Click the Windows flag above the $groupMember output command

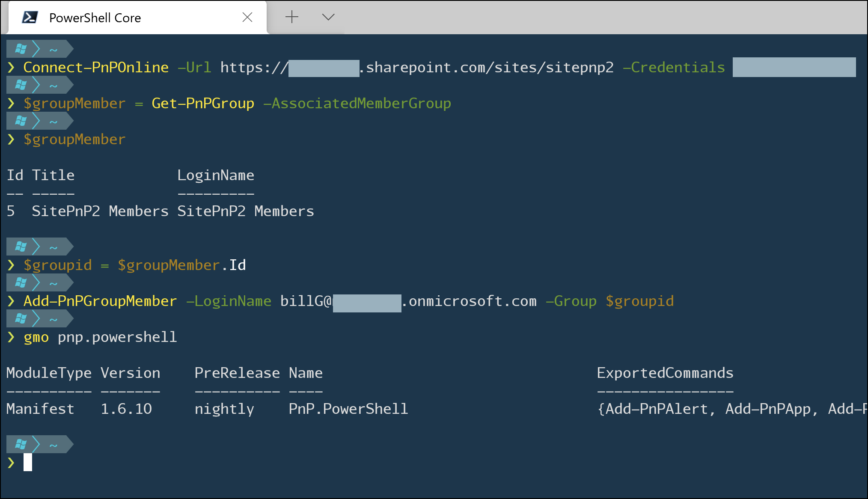(21, 120)
